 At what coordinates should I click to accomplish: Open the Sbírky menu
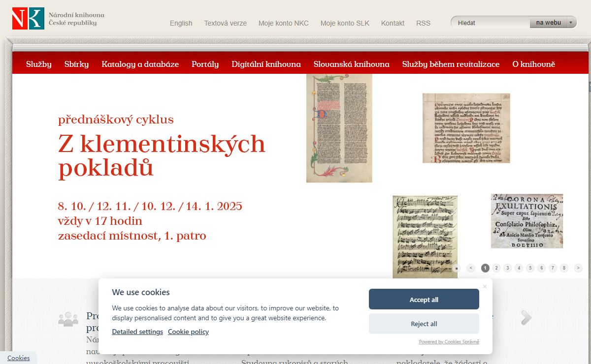[76, 64]
